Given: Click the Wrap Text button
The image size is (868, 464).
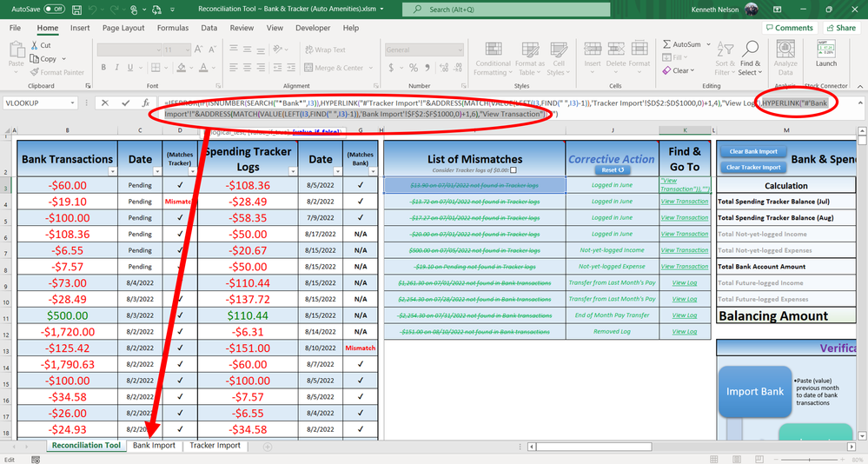Looking at the screenshot, I should click(x=325, y=50).
